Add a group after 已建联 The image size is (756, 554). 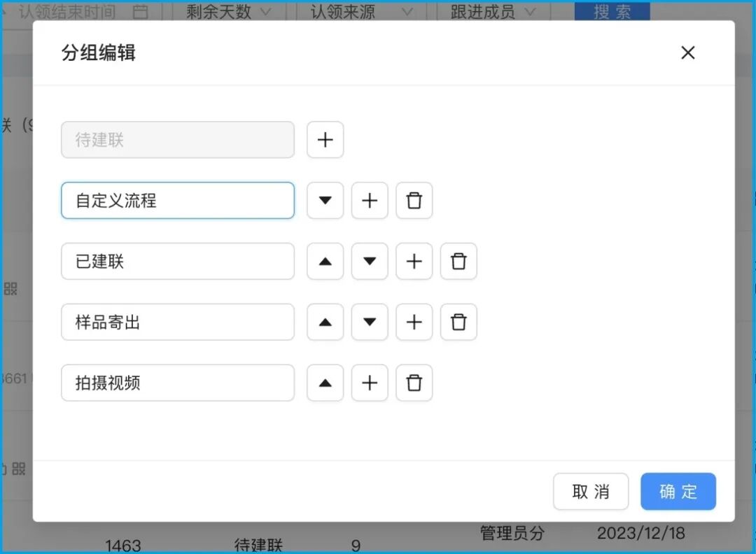point(414,261)
